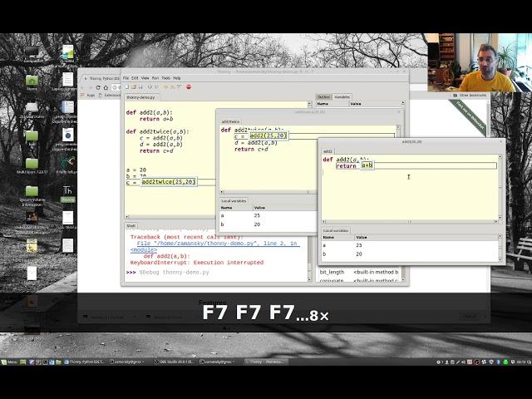Click the <module> link in traceback
Screen dimensions: 532x399
[x=144, y=249]
